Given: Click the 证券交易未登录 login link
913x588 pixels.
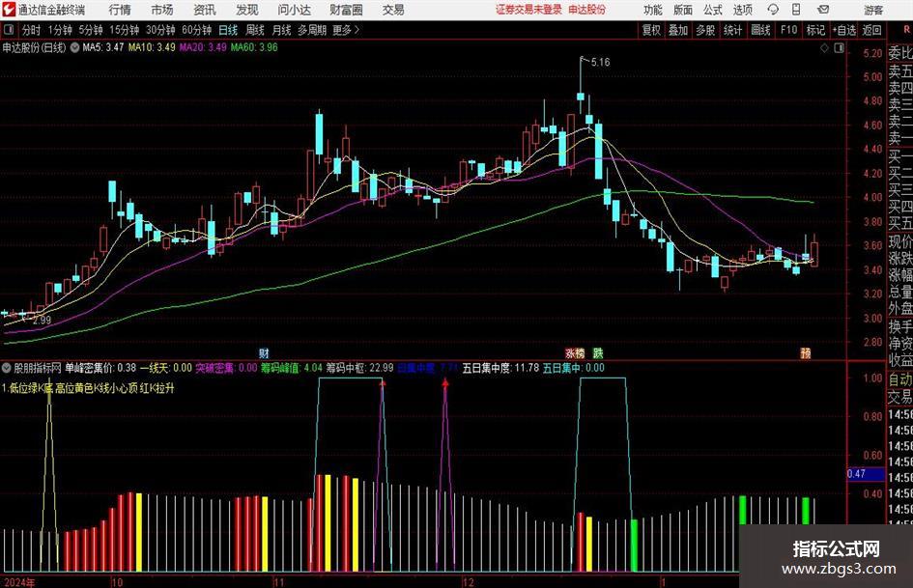Looking at the screenshot, I should coord(528,10).
